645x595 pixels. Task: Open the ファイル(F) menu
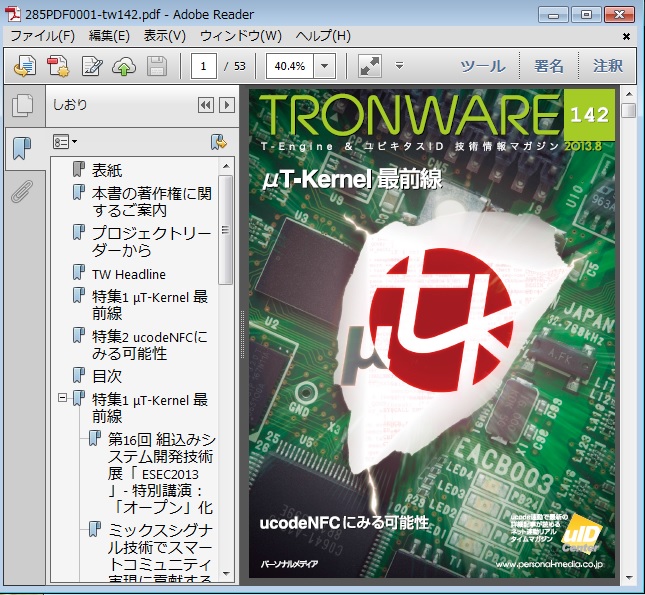[42, 36]
